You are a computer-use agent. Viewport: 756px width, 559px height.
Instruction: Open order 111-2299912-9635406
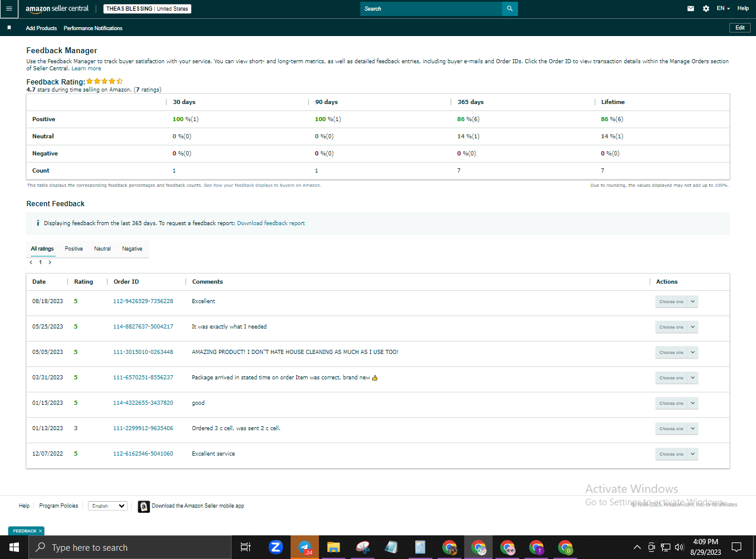point(143,428)
